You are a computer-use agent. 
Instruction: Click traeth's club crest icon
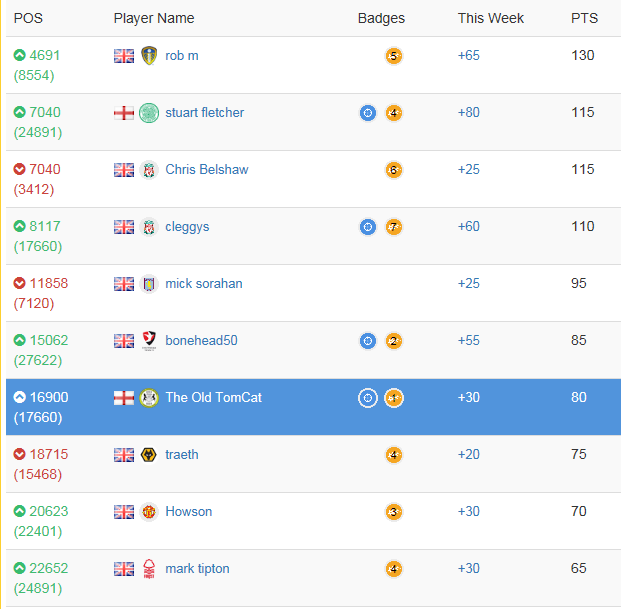149,455
